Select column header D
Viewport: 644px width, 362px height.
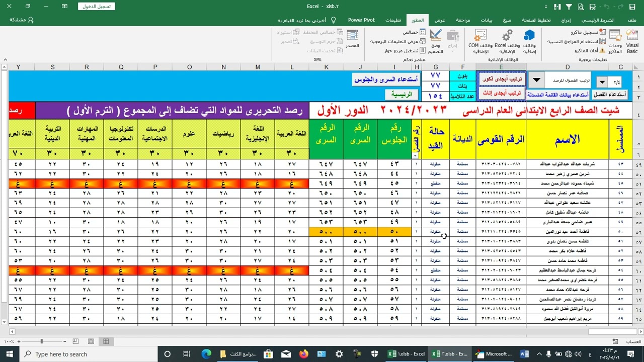[568, 67]
